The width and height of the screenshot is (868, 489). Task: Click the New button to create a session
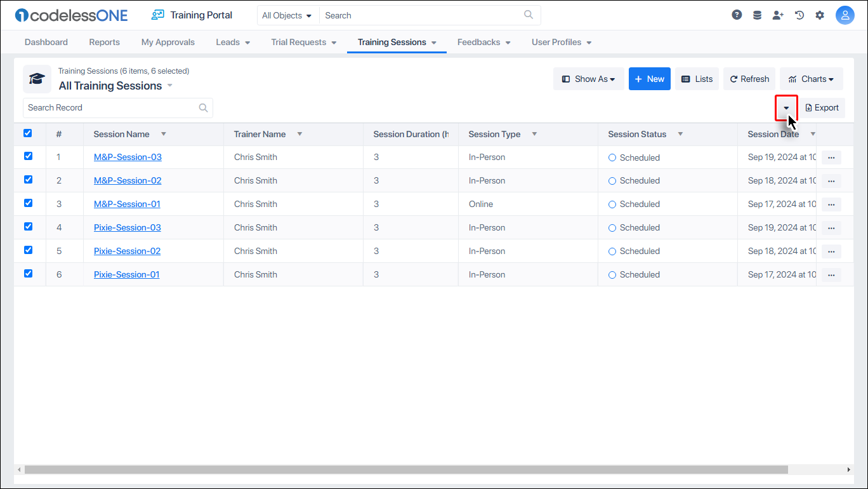649,79
